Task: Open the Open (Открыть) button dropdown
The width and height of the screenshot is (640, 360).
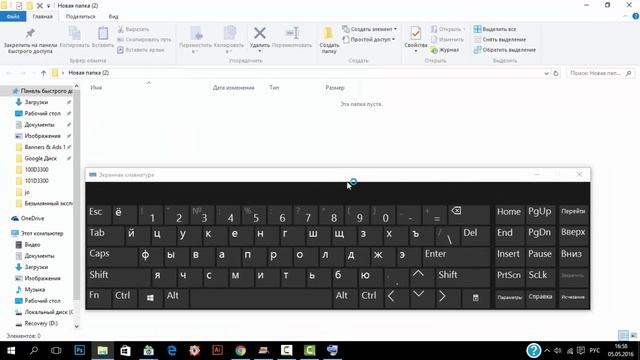Action: click(448, 29)
